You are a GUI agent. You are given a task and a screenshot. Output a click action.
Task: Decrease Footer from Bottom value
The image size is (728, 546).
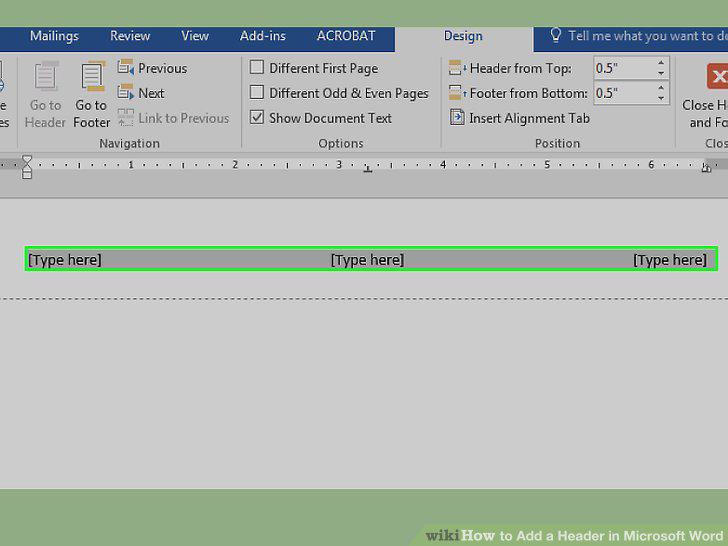coord(661,98)
